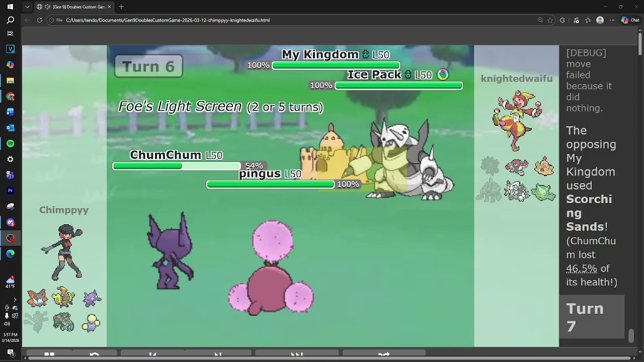Open Task View on the taskbar

(x=10, y=33)
